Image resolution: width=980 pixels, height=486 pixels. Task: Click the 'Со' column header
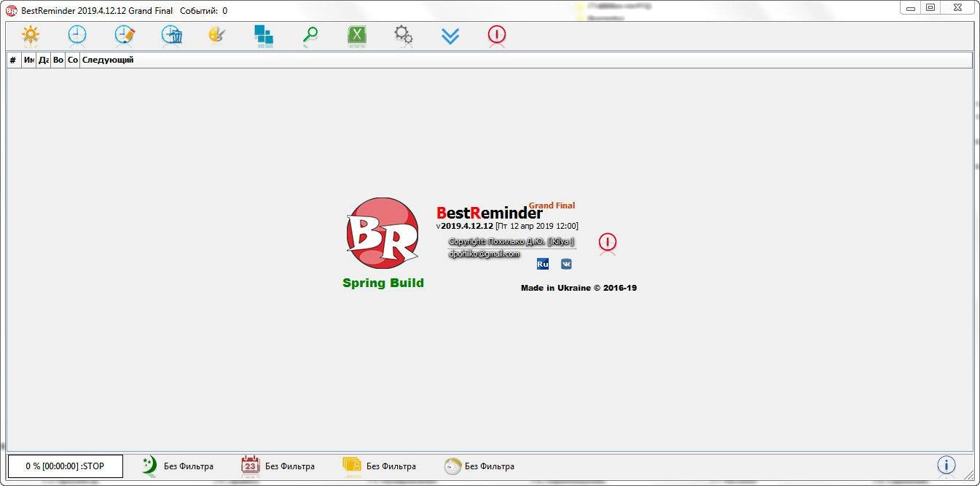[x=72, y=60]
